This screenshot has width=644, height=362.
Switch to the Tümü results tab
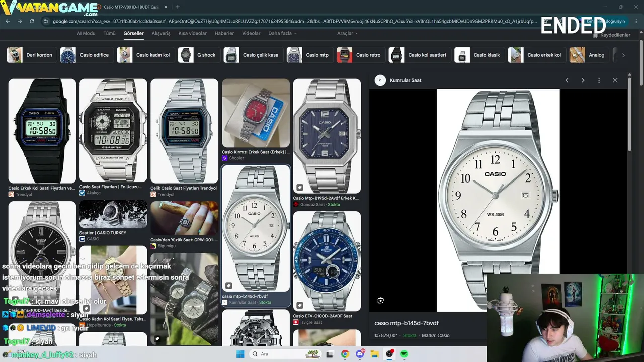click(x=109, y=33)
